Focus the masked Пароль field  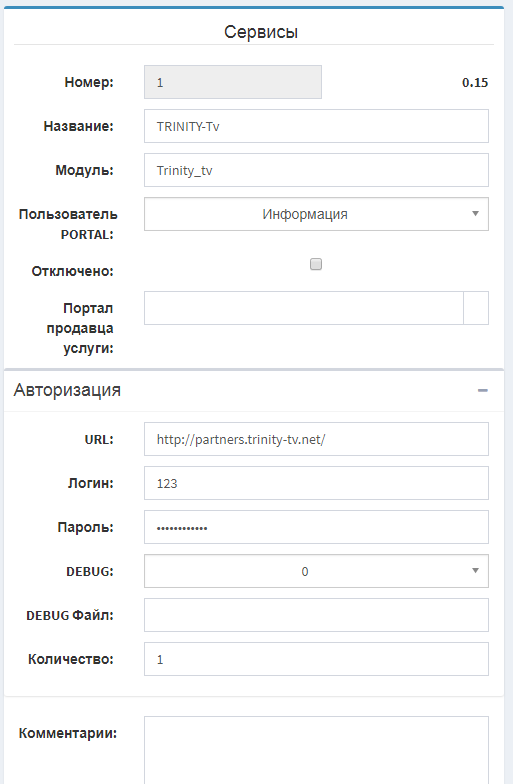point(316,527)
